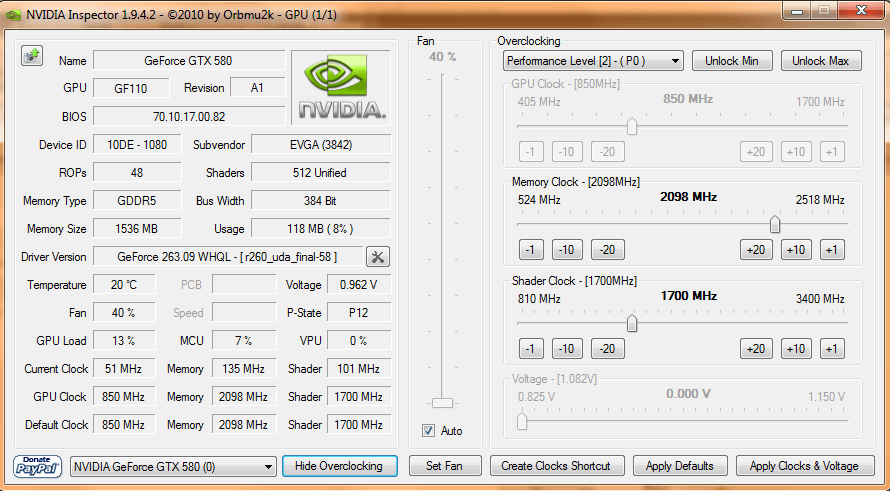Increase Memory Clock by 1 MHz
This screenshot has width=890, height=491.
[x=832, y=250]
